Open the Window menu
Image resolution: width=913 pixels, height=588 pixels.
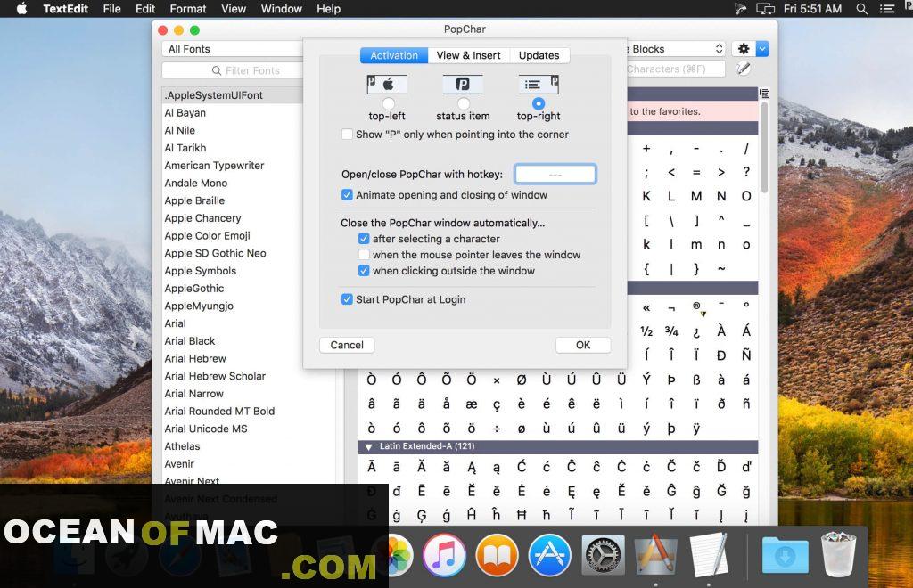point(281,9)
